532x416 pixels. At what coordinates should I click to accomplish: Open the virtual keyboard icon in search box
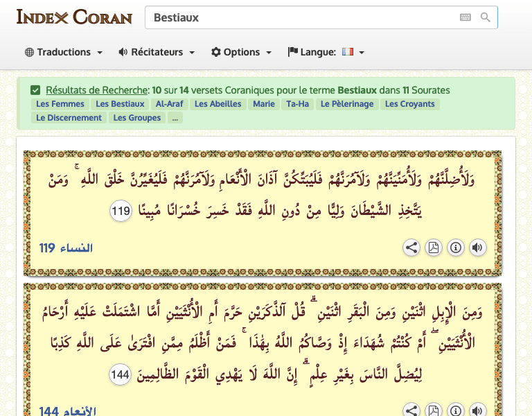pyautogui.click(x=465, y=17)
